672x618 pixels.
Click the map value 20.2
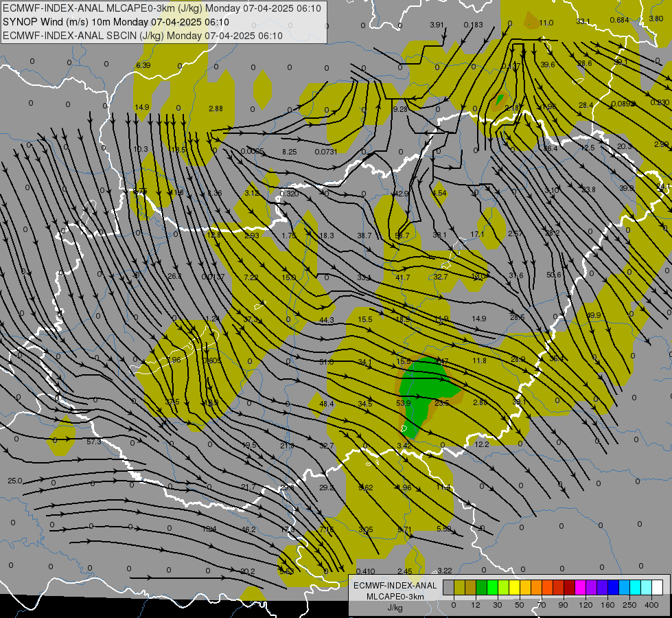[248, 571]
